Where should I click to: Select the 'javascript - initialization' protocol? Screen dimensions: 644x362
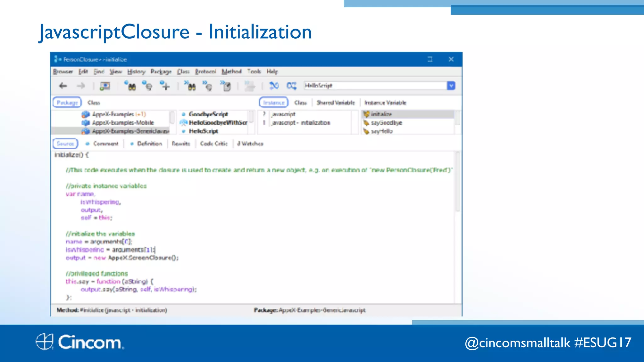301,123
